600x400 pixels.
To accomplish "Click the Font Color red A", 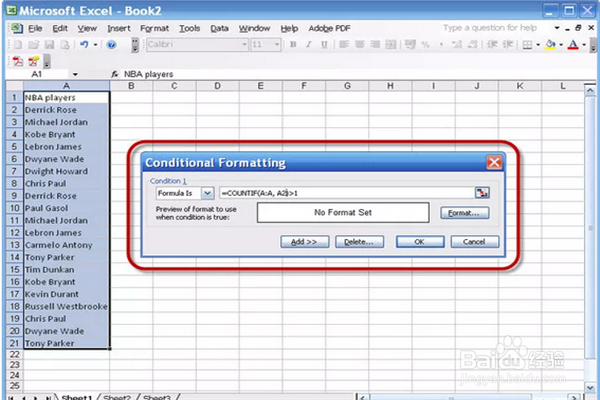I will tap(573, 45).
